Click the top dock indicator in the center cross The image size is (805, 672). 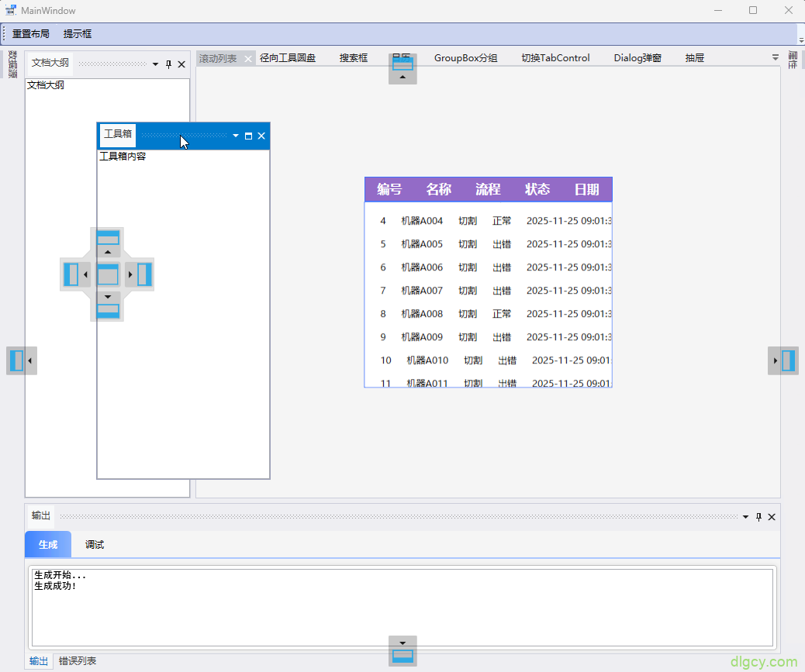coord(108,241)
